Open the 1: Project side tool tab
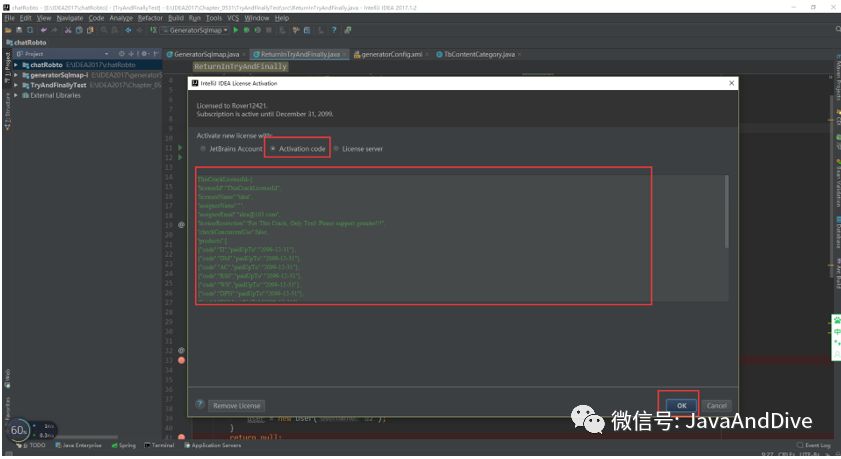 click(7, 68)
